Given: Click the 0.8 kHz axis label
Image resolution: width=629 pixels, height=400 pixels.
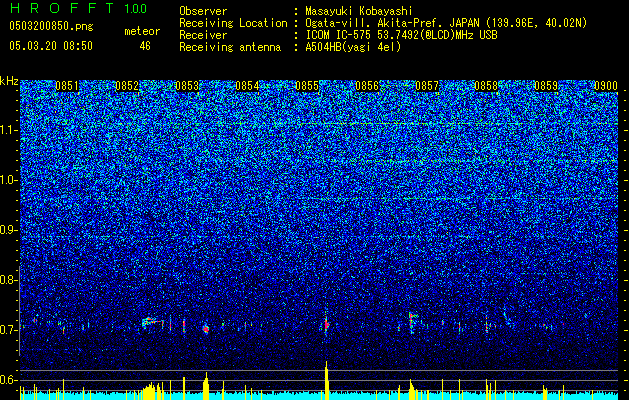Looking at the screenshot, I should point(9,280).
